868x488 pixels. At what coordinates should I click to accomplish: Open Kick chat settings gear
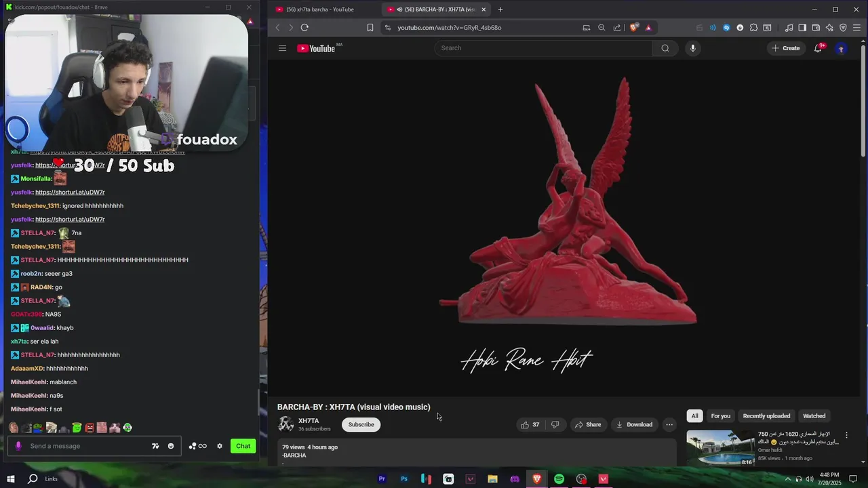coord(220,446)
